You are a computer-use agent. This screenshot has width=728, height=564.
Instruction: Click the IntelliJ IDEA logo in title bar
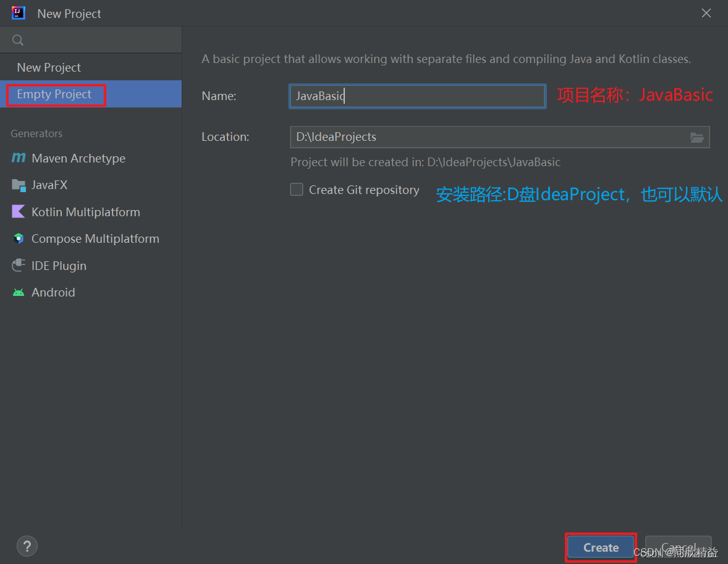tap(18, 13)
